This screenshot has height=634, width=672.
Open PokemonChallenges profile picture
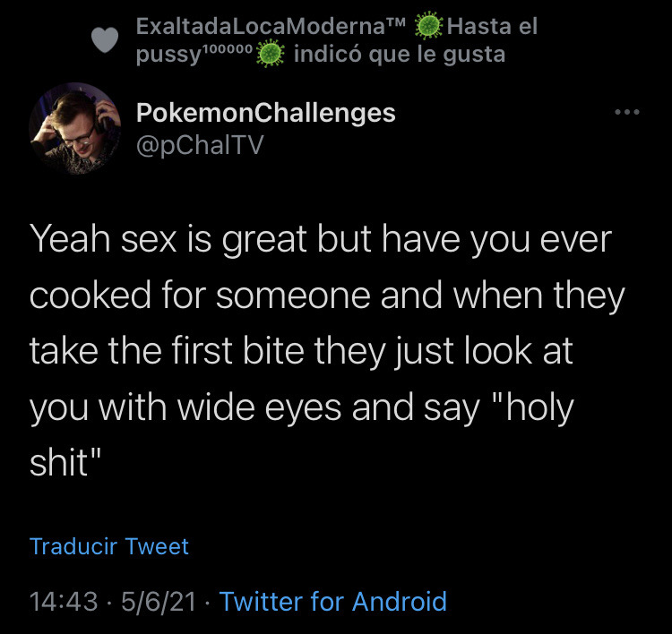75,129
